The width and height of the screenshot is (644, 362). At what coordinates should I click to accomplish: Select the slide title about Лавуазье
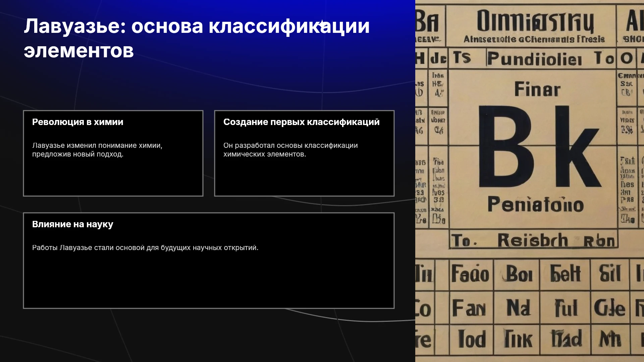tap(197, 38)
